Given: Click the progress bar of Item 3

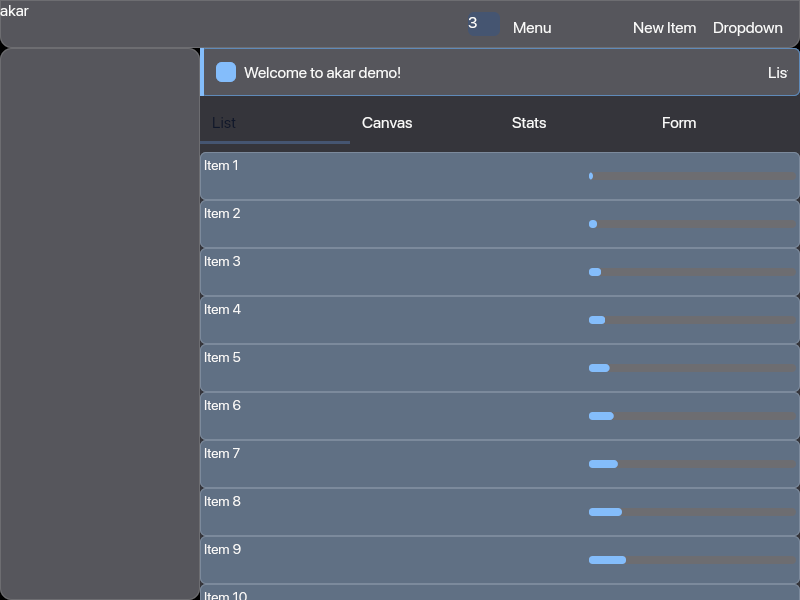Looking at the screenshot, I should tap(692, 272).
